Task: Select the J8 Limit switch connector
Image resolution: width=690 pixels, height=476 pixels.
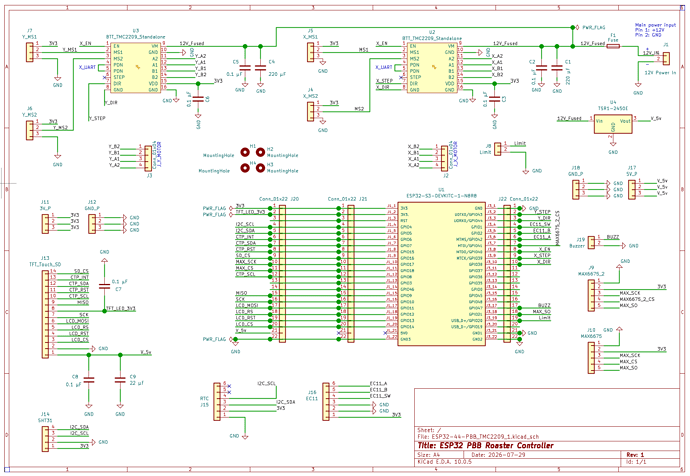Action: pyautogui.click(x=498, y=149)
